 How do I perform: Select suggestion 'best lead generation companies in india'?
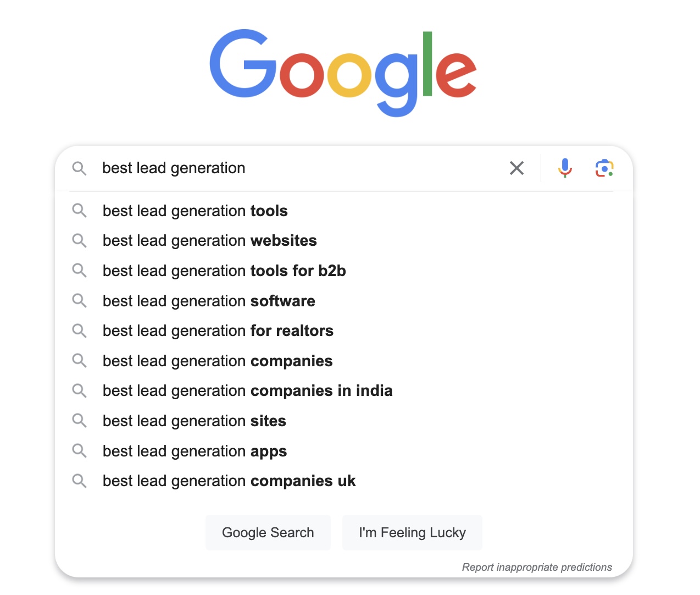click(x=247, y=390)
